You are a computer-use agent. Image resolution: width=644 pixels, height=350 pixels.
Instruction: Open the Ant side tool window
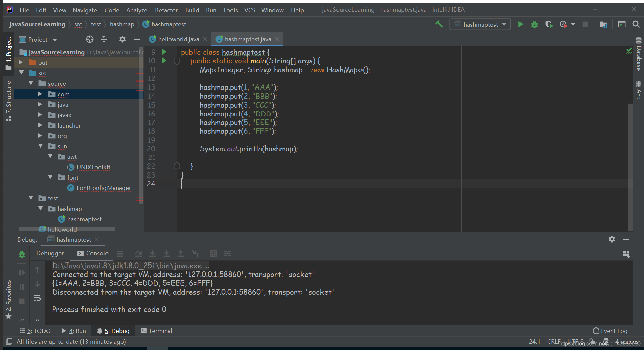[639, 90]
